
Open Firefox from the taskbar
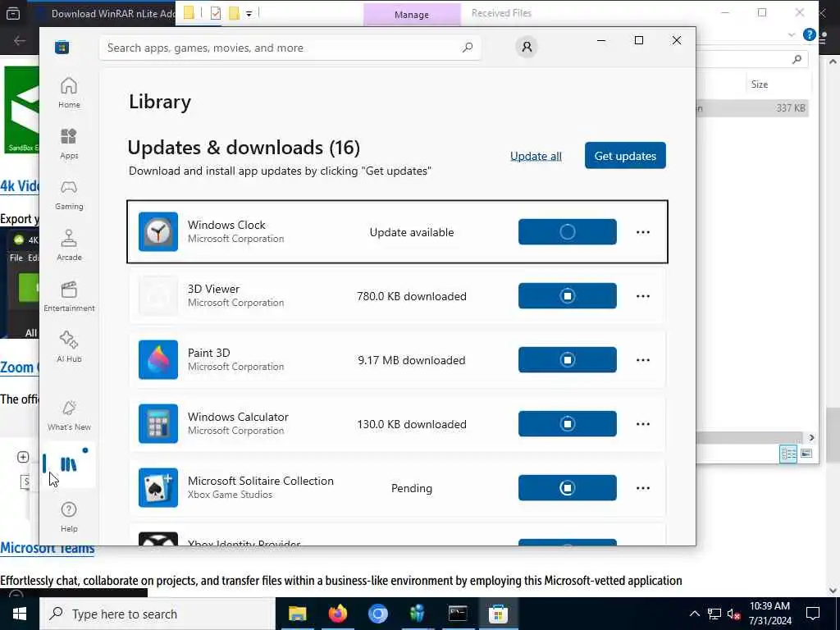click(x=337, y=614)
